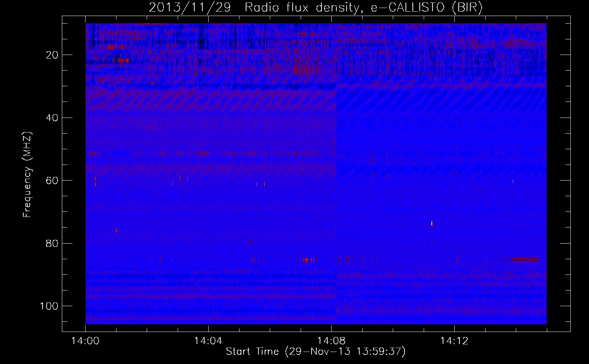Select the "Frequency (MHZ)" axis label

pos(27,175)
